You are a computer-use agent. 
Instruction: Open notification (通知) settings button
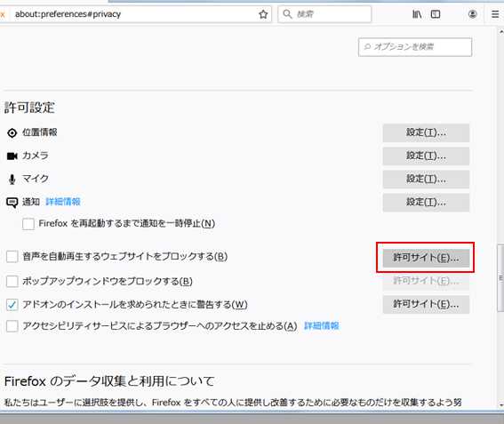pyautogui.click(x=426, y=202)
